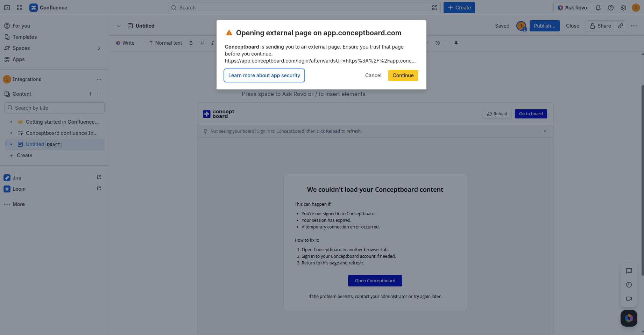Open Content more actions ellipsis
The height and width of the screenshot is (335, 644).
pyautogui.click(x=99, y=94)
